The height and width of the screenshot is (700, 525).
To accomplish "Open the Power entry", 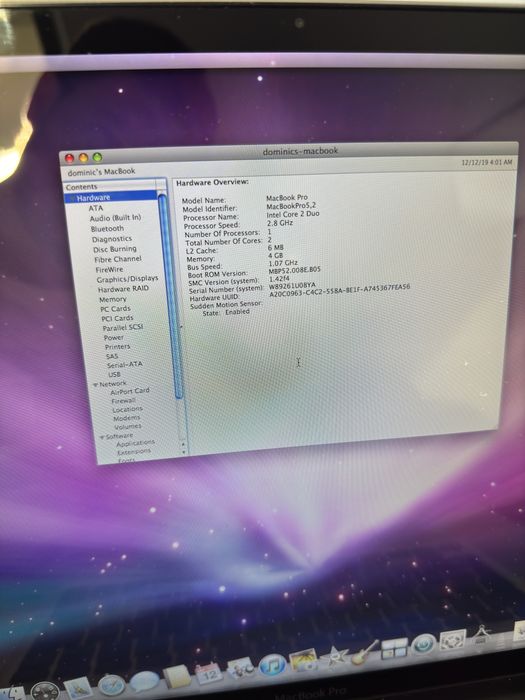I will (113, 338).
